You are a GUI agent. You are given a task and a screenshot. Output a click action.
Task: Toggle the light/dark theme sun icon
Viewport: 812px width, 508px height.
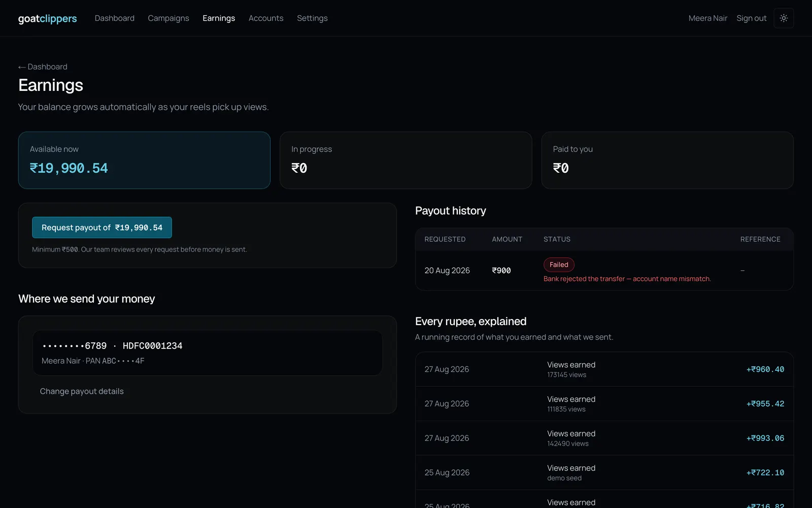click(784, 18)
